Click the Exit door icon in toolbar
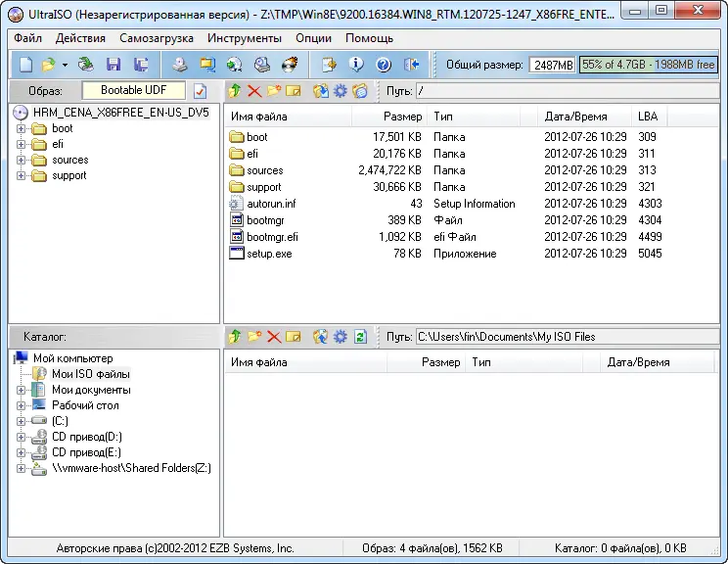This screenshot has width=728, height=564. click(411, 65)
